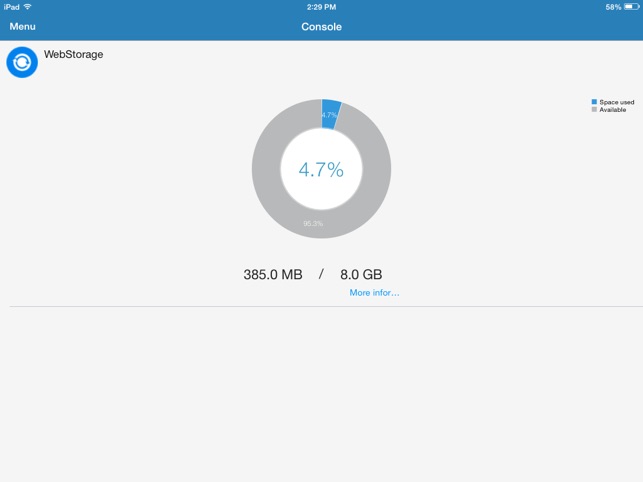Tap the Space used legend label
The height and width of the screenshot is (482, 643).
[x=617, y=102]
